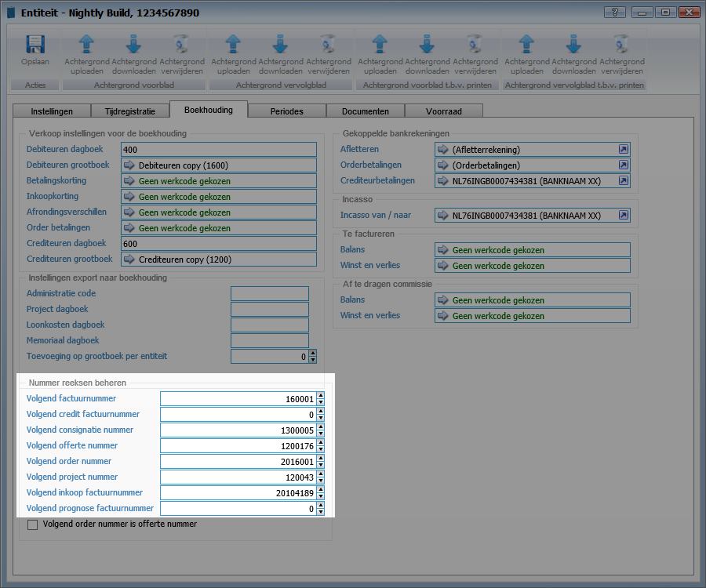This screenshot has height=588, width=706.
Task: Open linked Afletteren bank account icon
Action: pyautogui.click(x=623, y=150)
